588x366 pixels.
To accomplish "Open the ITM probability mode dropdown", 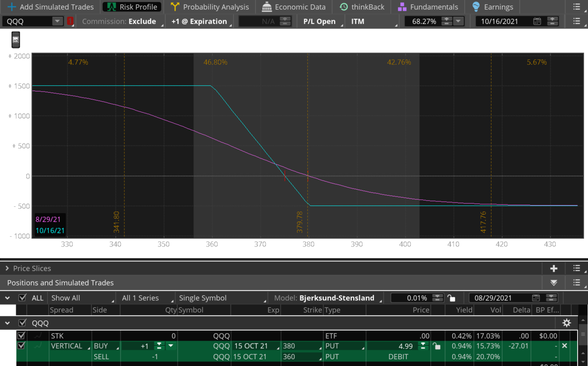I will pos(372,22).
